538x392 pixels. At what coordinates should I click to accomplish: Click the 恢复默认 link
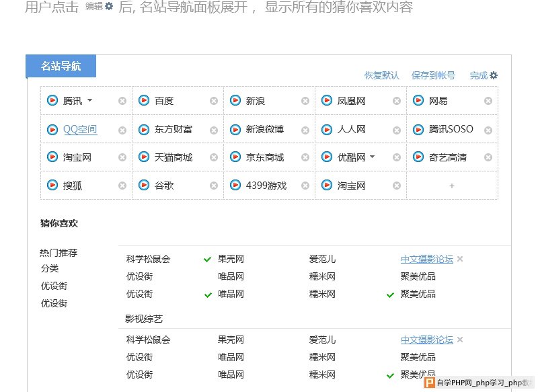coord(382,75)
